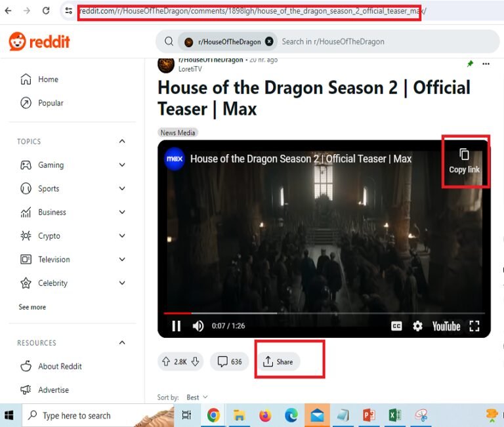Open site information icon in address bar
Image resolution: width=504 pixels, height=427 pixels.
(68, 10)
